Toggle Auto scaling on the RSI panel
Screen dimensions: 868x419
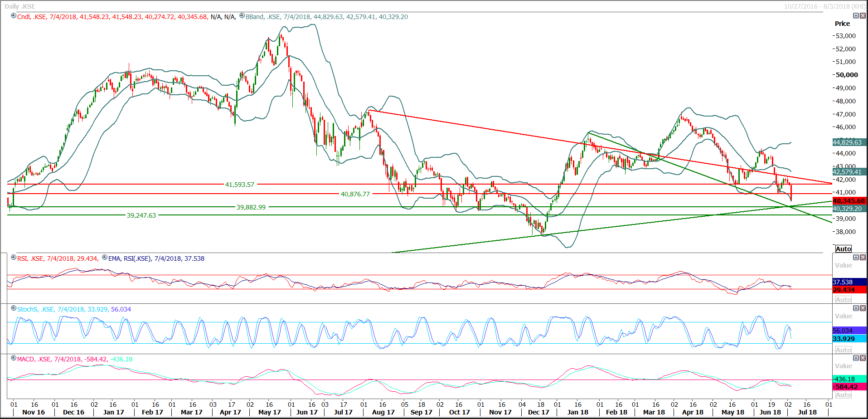tap(843, 300)
